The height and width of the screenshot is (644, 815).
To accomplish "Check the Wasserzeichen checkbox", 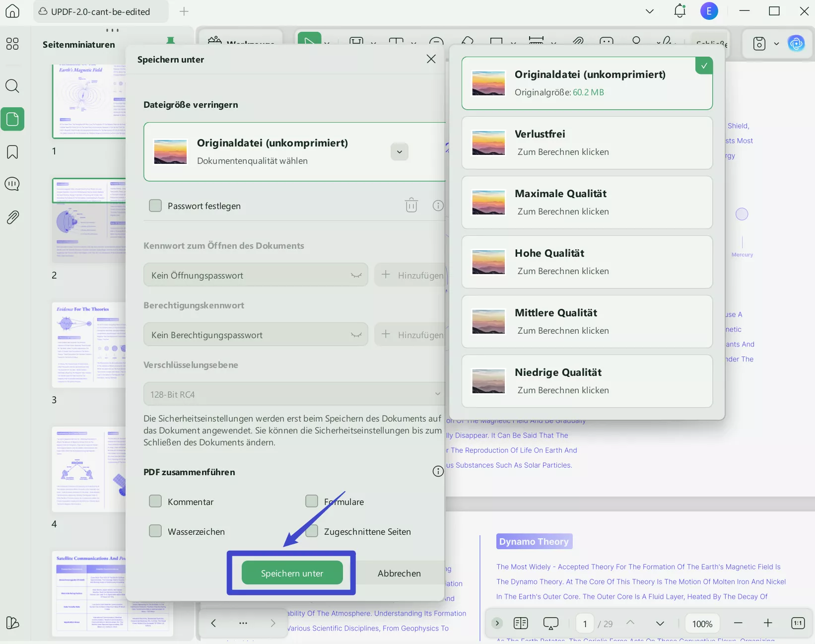I will coord(155,531).
